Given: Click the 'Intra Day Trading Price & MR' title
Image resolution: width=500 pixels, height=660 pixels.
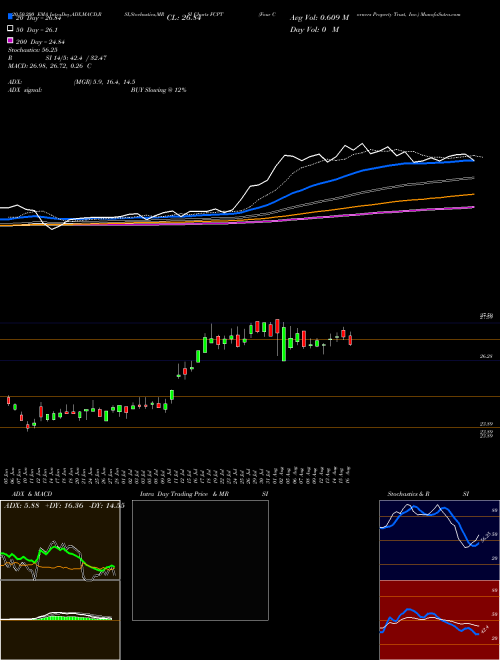Looking at the screenshot, I should [184, 494].
